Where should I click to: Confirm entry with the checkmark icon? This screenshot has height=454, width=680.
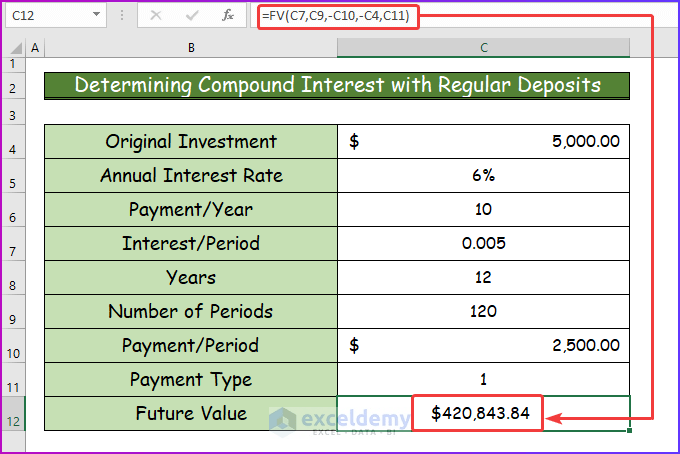point(191,16)
